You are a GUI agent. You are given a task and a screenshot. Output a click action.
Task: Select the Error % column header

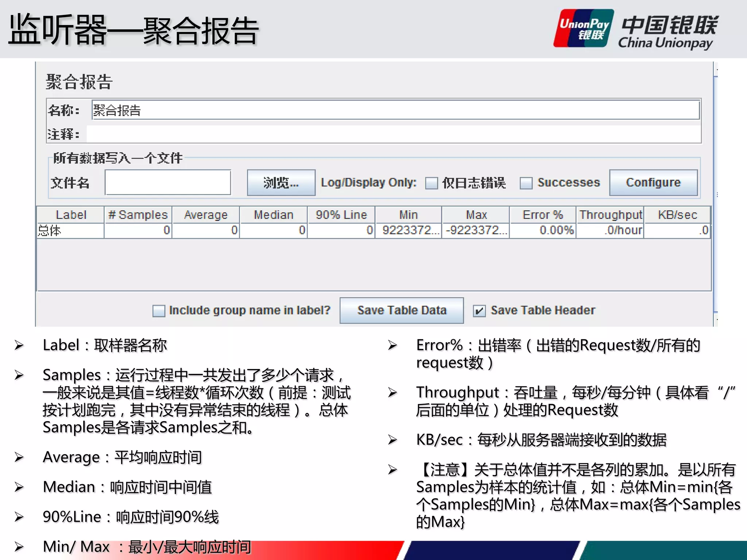tap(543, 215)
